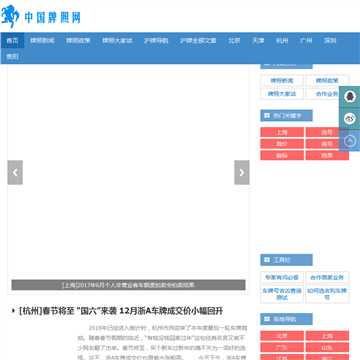The image size is (360, 360).
Task: Select 指标 hot keyword tag
Action: tap(282, 155)
